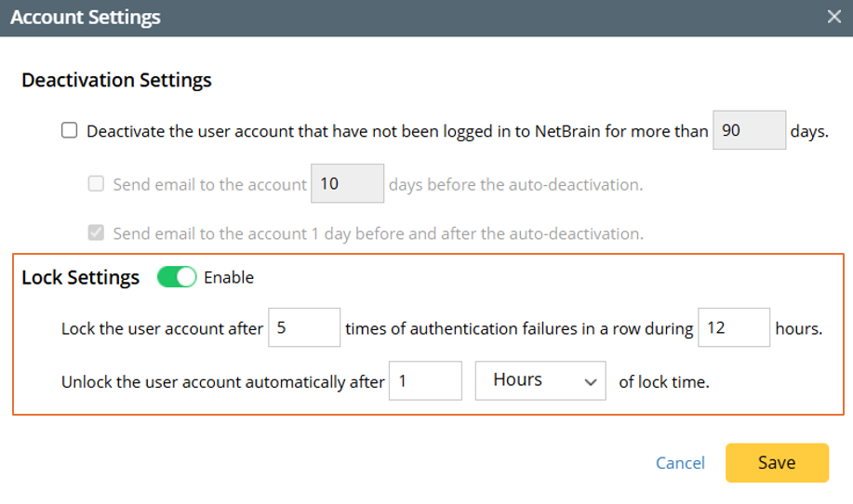Click the 12 hours failure window field

[733, 328]
